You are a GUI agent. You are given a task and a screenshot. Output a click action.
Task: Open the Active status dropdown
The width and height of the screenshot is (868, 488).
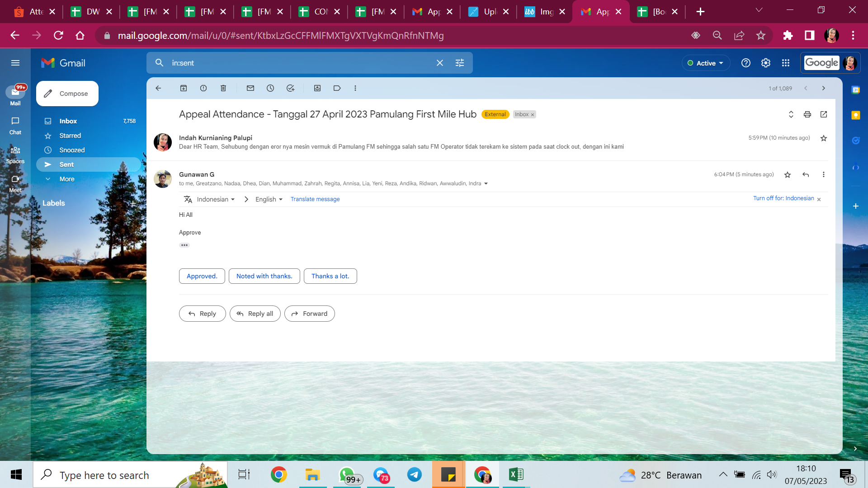pos(706,63)
